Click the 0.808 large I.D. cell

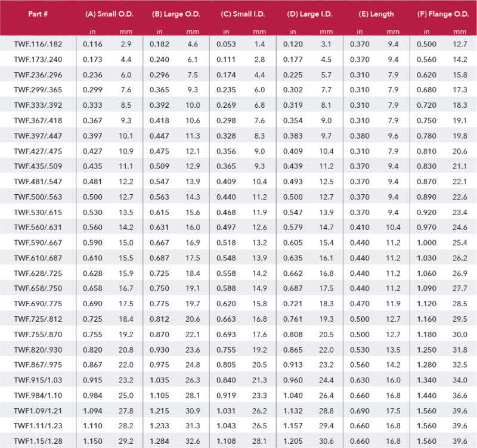pos(292,334)
